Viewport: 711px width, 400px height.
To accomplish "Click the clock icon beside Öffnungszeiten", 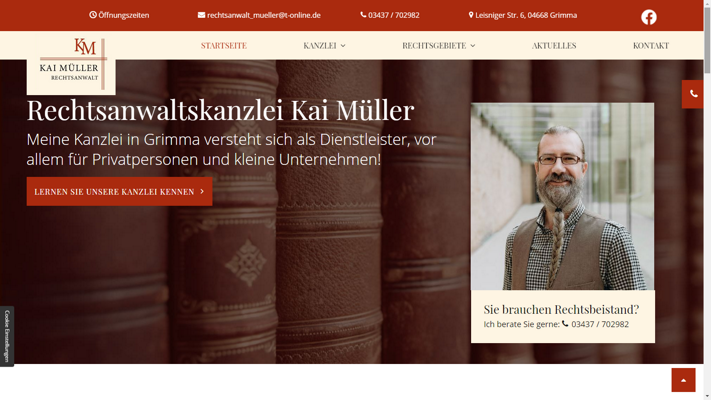I will click(93, 15).
